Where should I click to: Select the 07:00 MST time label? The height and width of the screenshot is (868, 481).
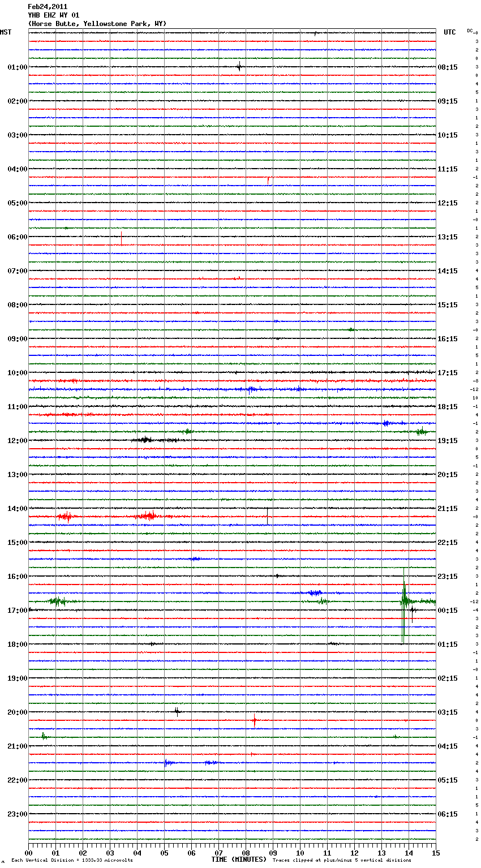(x=18, y=271)
